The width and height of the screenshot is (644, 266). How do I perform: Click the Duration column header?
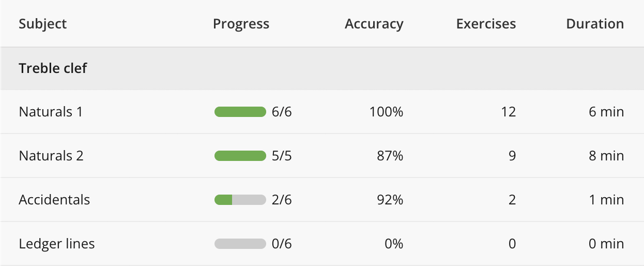click(595, 24)
